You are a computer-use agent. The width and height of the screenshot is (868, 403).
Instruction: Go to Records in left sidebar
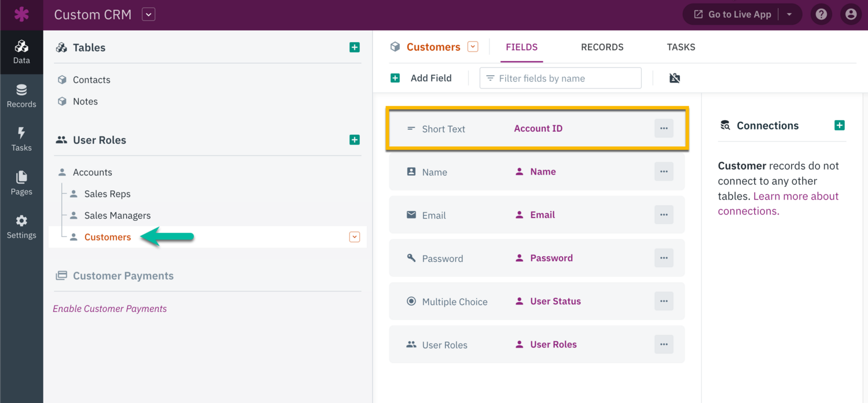[21, 96]
